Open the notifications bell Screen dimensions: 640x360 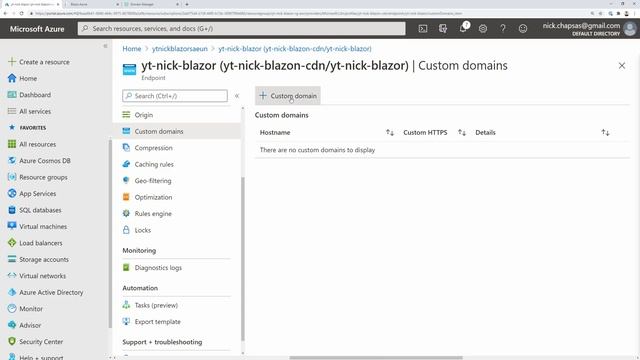463,28
